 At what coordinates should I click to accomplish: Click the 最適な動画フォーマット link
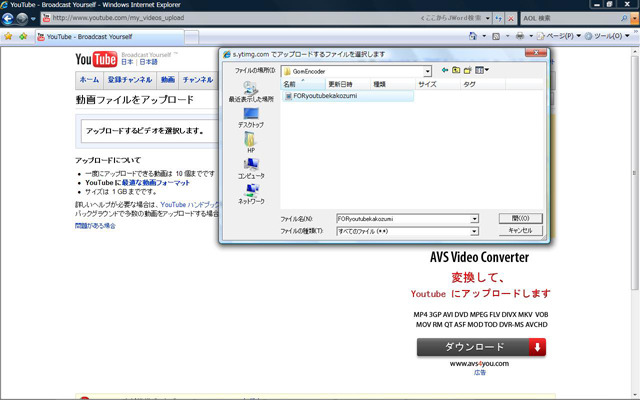[156, 183]
